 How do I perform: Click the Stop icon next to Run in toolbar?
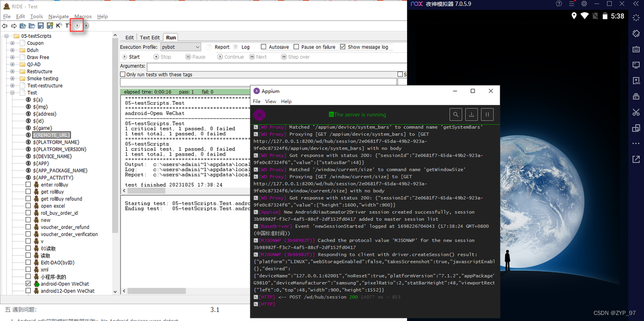point(87,25)
